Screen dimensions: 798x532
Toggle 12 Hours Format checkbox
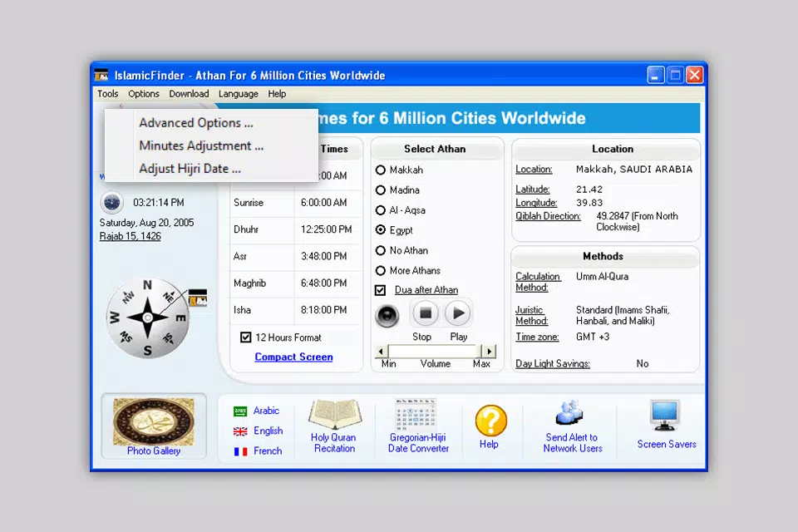246,337
